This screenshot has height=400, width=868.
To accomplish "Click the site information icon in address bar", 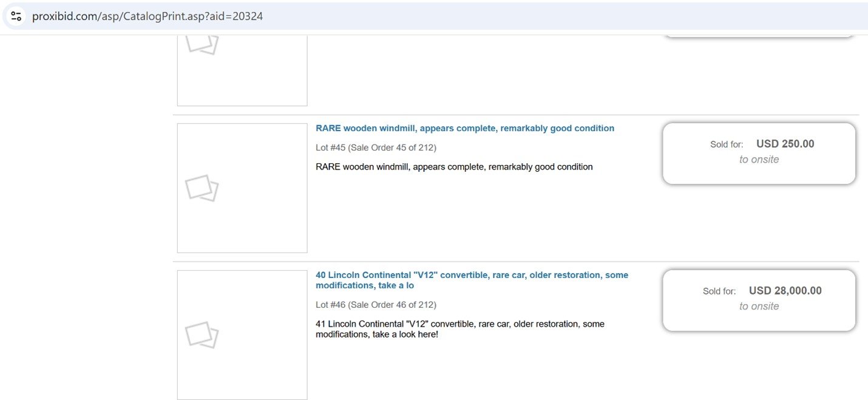I will 16,16.
